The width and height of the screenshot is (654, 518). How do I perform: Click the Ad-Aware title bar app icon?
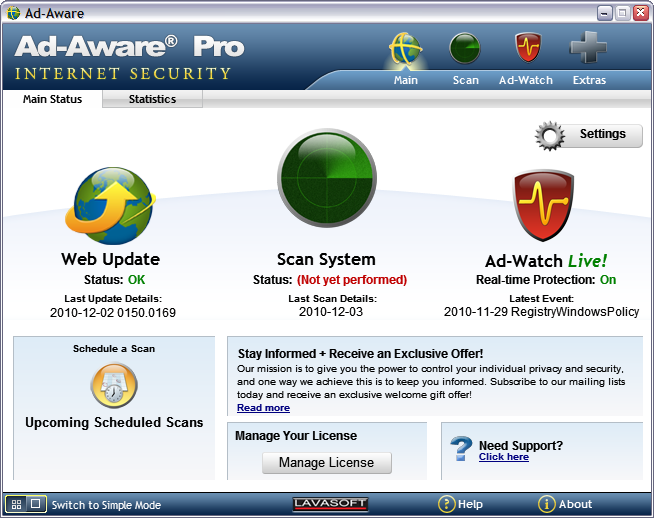click(13, 13)
